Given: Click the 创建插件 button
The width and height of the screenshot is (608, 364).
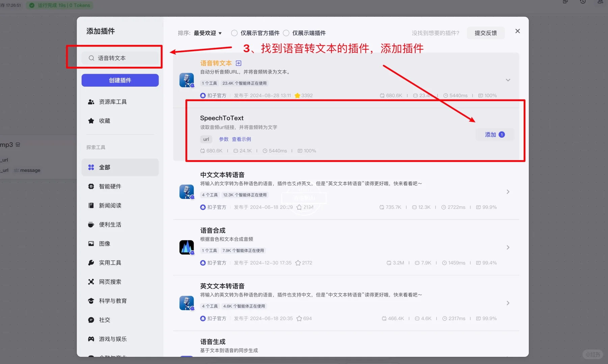Looking at the screenshot, I should pos(120,80).
